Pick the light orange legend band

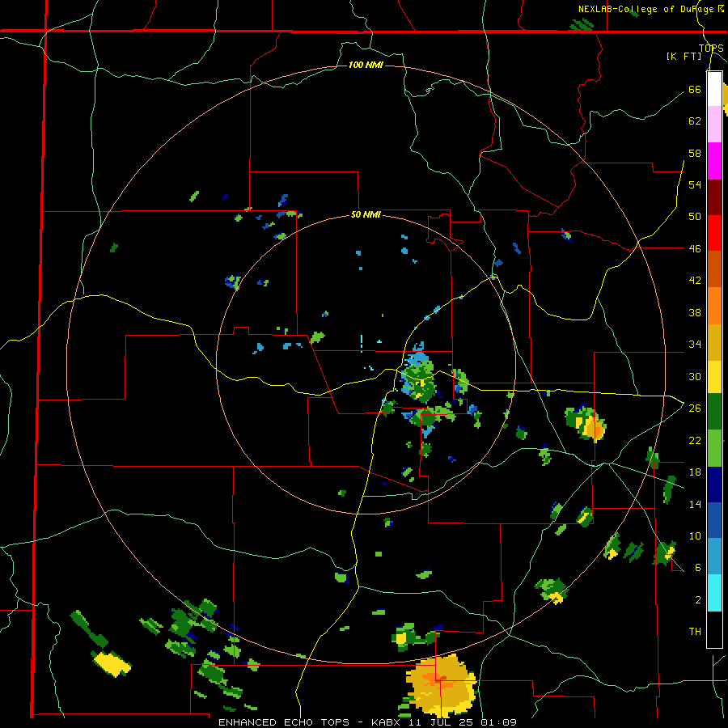(x=714, y=306)
